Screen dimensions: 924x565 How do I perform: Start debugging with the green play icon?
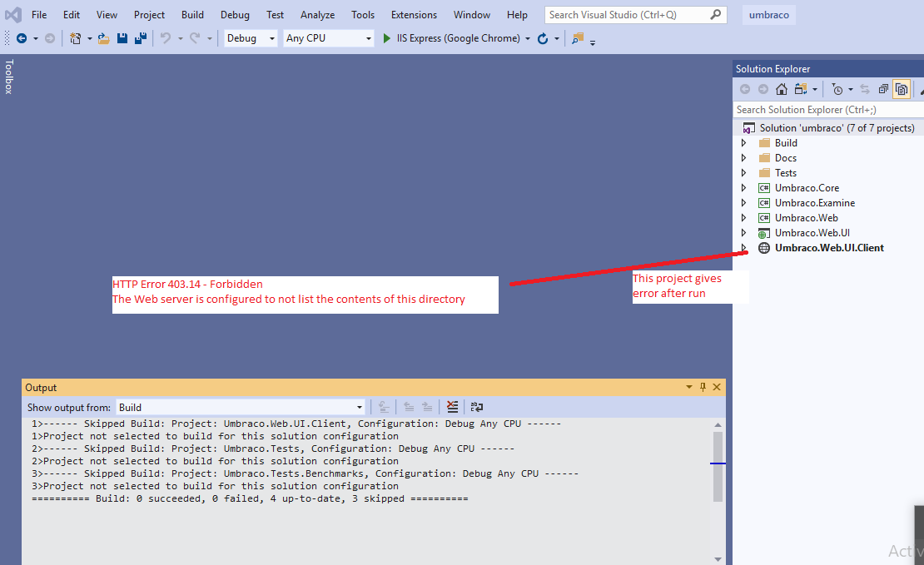click(386, 38)
